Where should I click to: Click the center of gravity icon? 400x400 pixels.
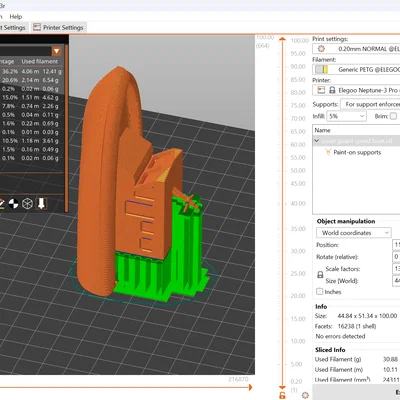point(14,204)
